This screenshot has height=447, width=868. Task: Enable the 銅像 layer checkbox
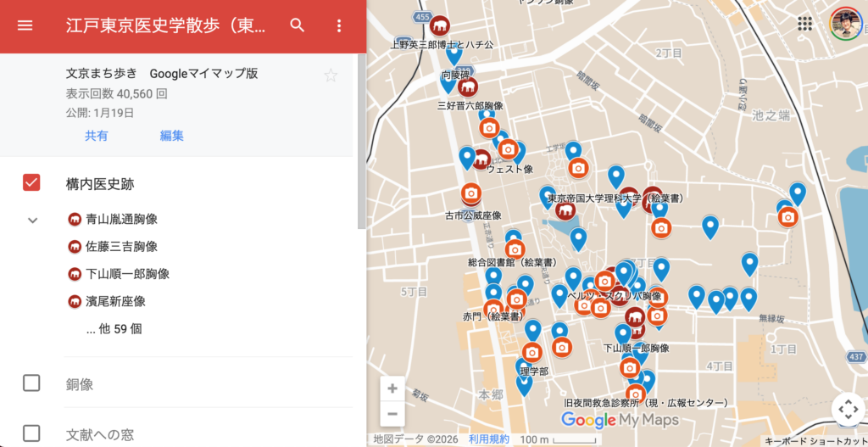click(x=31, y=383)
